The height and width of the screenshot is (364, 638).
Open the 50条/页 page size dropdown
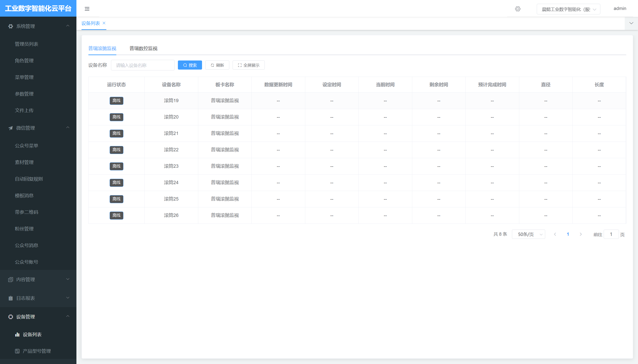[528, 234]
